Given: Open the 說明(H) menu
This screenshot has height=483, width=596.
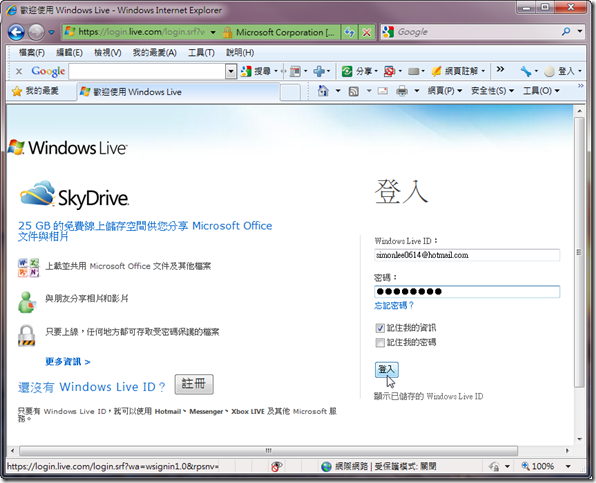Looking at the screenshot, I should pos(240,52).
